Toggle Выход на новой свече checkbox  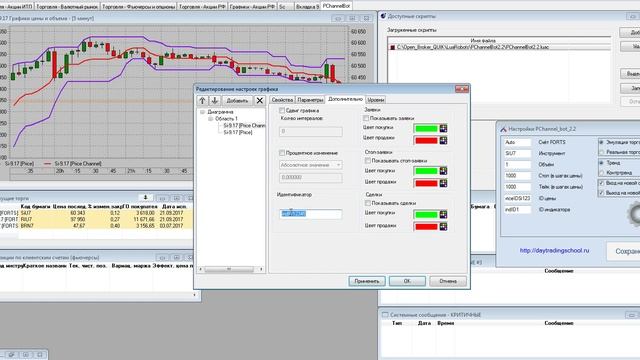pos(601,193)
